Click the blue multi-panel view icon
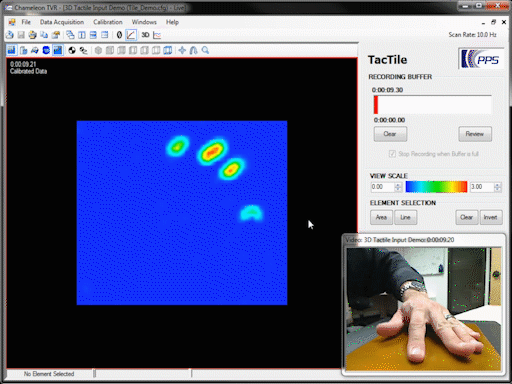 [168, 50]
